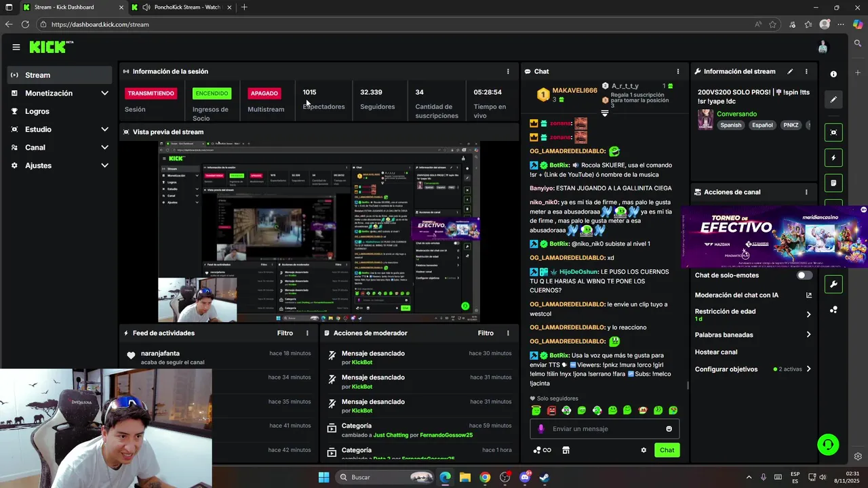Collapse the chat leaderboard arrow
This screenshot has height=488, width=868.
[x=605, y=113]
